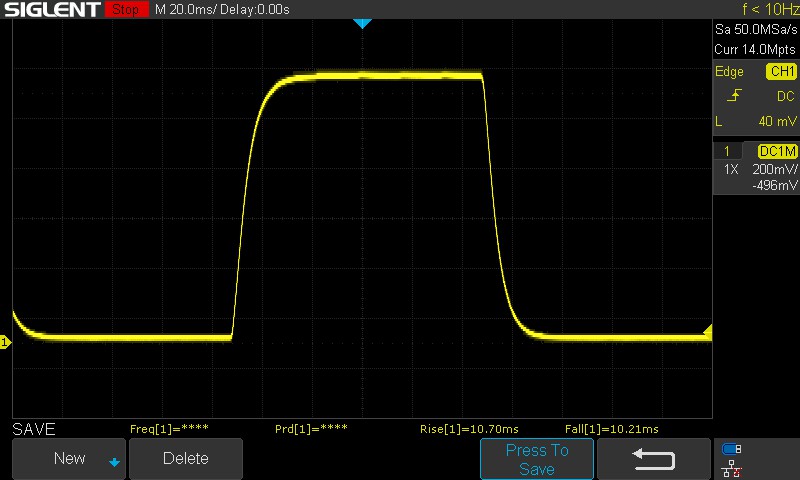
Task: Click the Freq[1]=**** measurement
Action: pos(169,428)
